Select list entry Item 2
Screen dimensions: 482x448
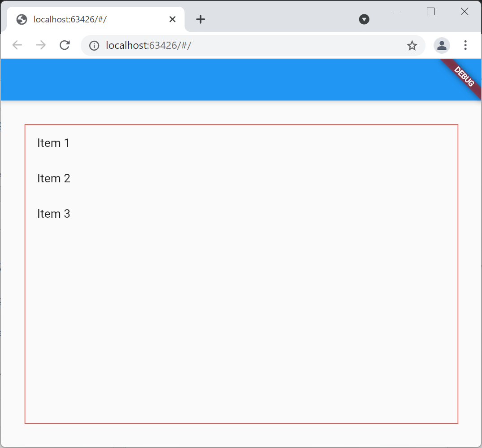click(x=241, y=178)
